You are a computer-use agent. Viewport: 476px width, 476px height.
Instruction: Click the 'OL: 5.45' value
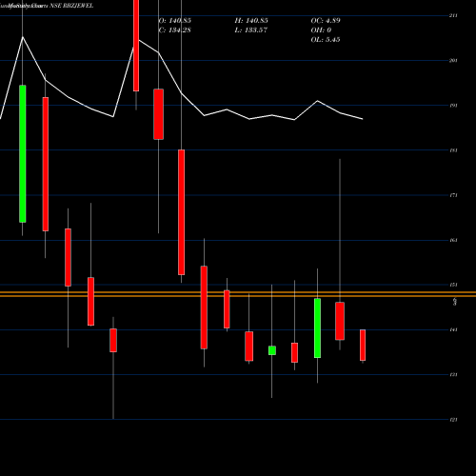pyautogui.click(x=326, y=40)
